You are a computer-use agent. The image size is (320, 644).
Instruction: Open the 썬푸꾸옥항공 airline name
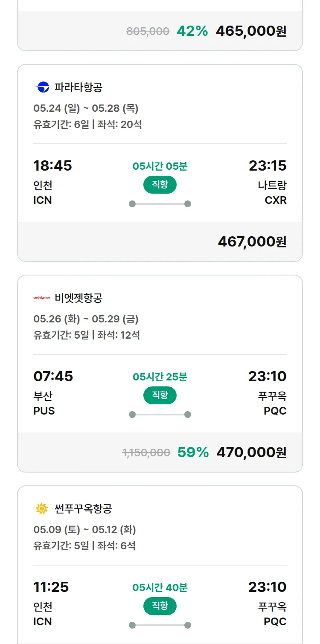[83, 508]
